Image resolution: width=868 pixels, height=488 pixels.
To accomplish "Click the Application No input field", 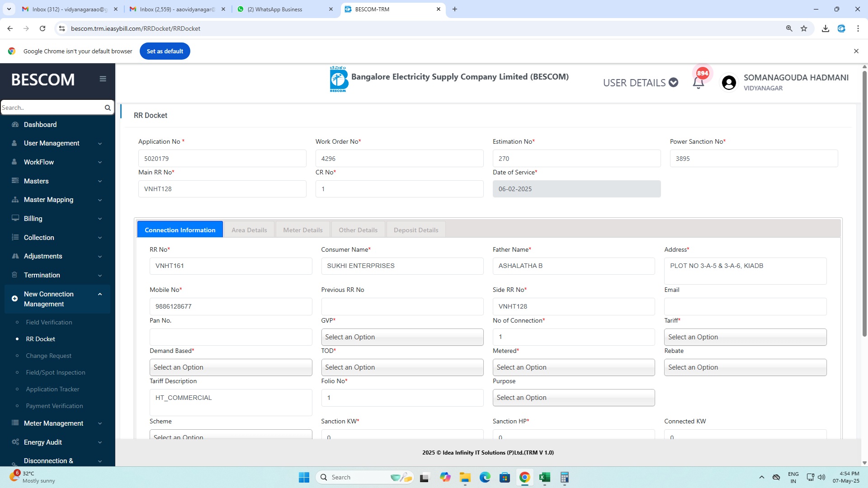I will [x=222, y=159].
